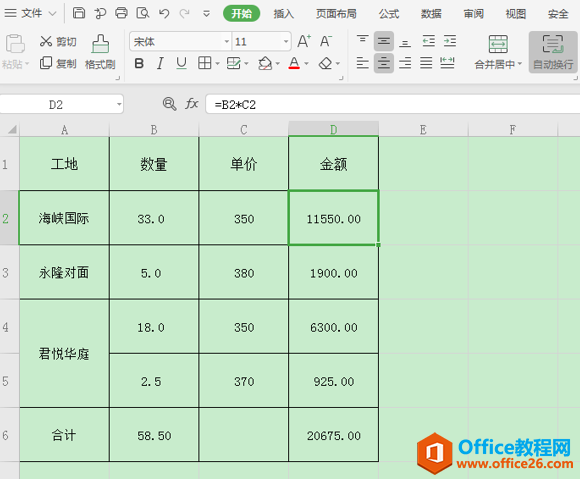
Task: Click formula bar showing =B2*C2
Action: coord(392,104)
